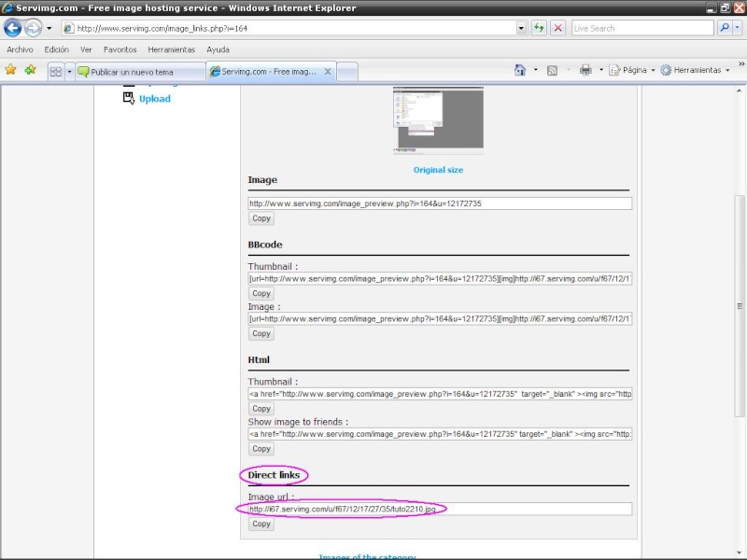Copy the BBcode Thumbnail code
Image resolution: width=747 pixels, height=560 pixels.
tap(261, 293)
